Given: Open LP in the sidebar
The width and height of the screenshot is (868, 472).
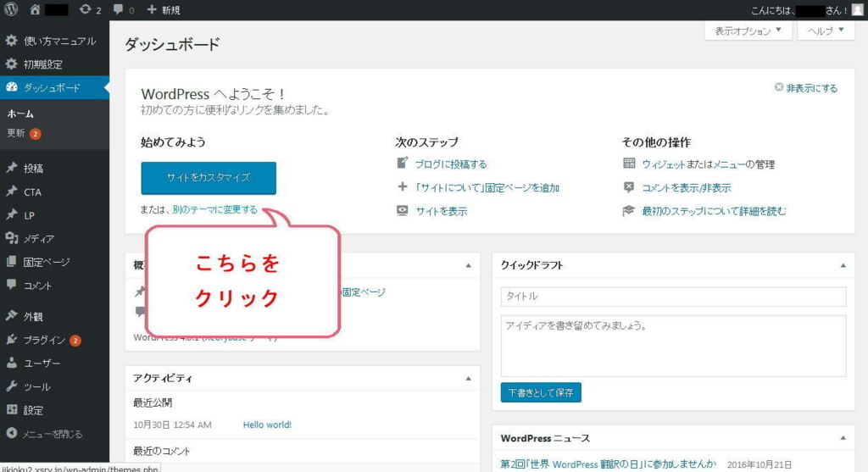Looking at the screenshot, I should click(x=54, y=215).
